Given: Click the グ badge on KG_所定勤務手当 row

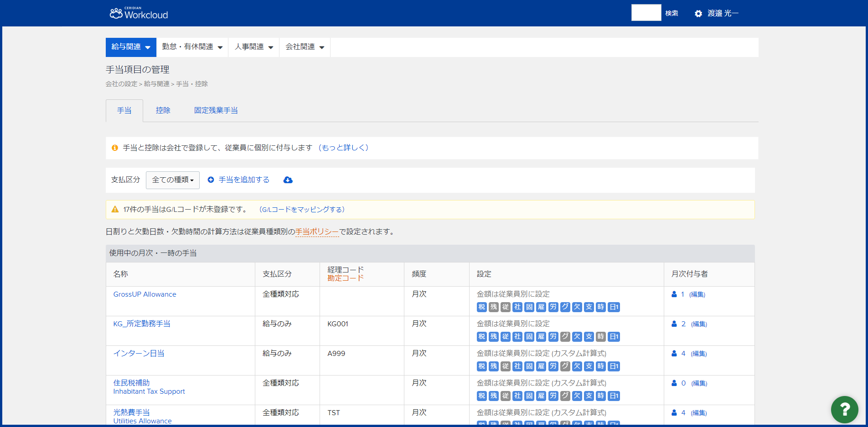Looking at the screenshot, I should coord(565,337).
